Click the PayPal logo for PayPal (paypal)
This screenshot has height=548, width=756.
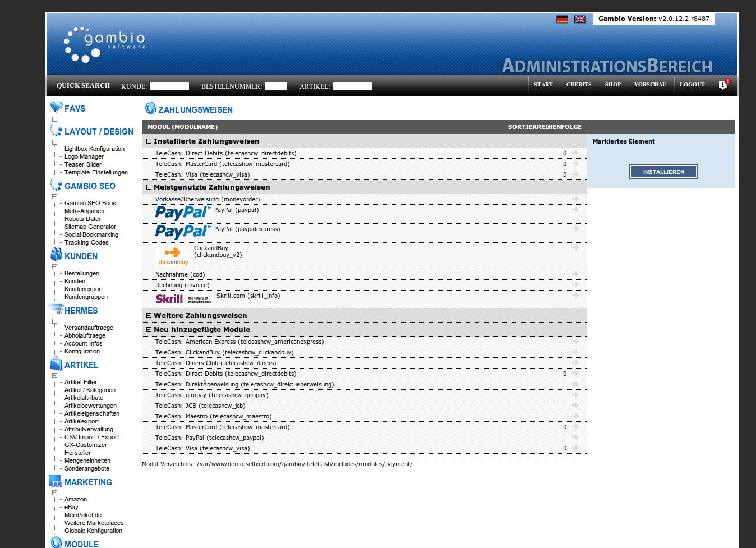coord(183,213)
